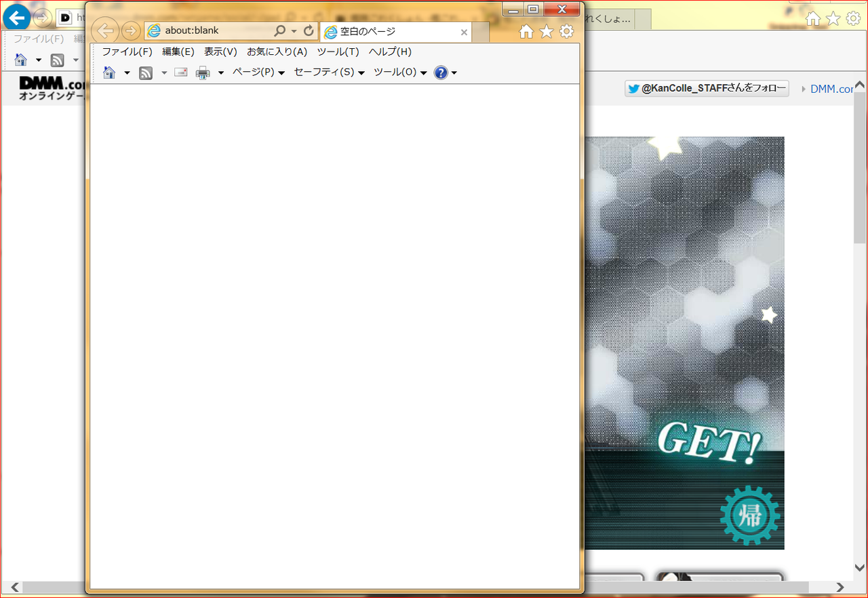The image size is (868, 598).
Task: Click the DMM.com logo in background window
Action: pos(52,89)
